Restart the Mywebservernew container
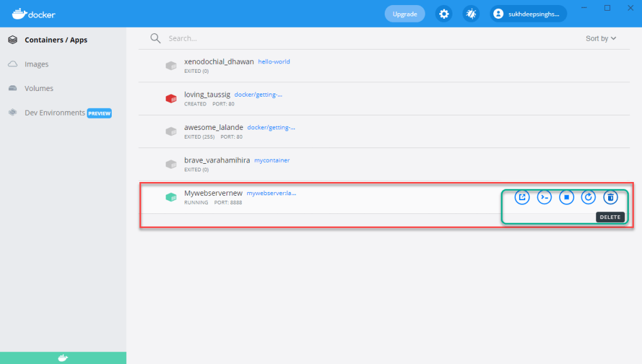Viewport: 642px width, 364px height. (x=588, y=197)
